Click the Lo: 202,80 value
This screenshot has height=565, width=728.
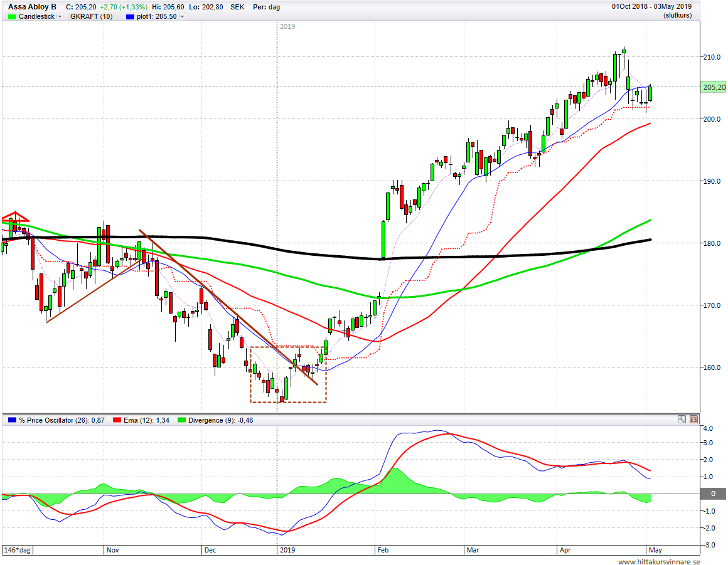click(x=206, y=7)
